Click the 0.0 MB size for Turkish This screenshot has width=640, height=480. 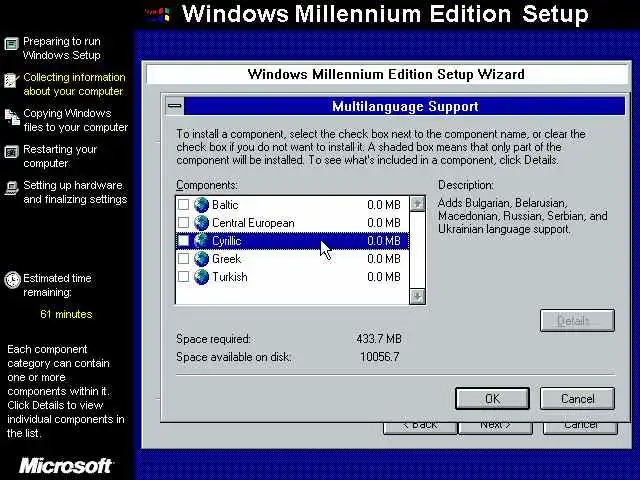click(384, 277)
